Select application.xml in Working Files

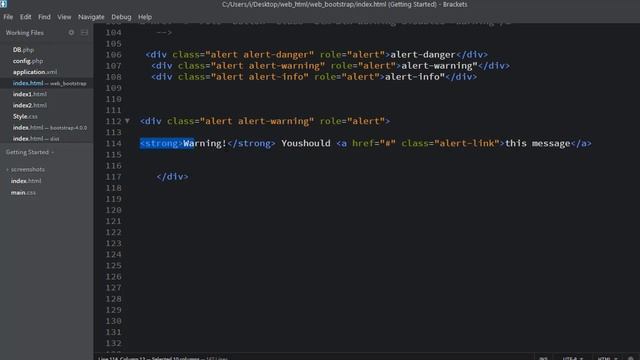(35, 72)
